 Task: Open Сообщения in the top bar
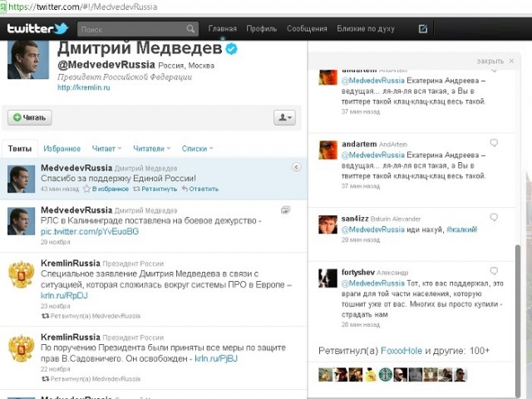pyautogui.click(x=307, y=29)
